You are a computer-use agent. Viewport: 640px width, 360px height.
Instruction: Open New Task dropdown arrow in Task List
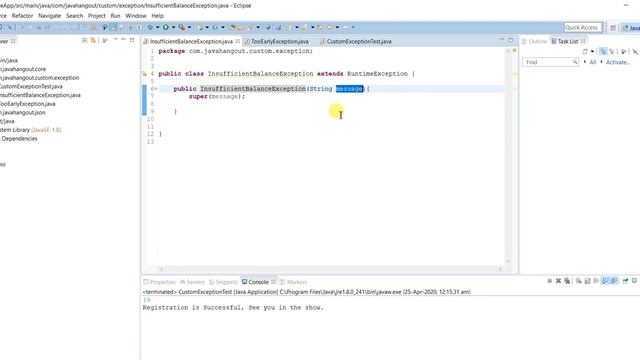point(592,51)
